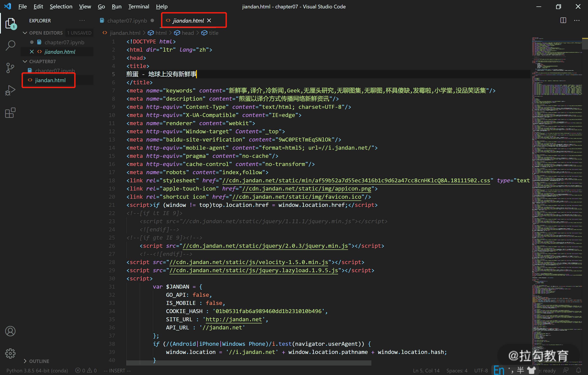This screenshot has height=375, width=588.
Task: Click the horizontal scrollbar in editor
Action: click(x=249, y=363)
